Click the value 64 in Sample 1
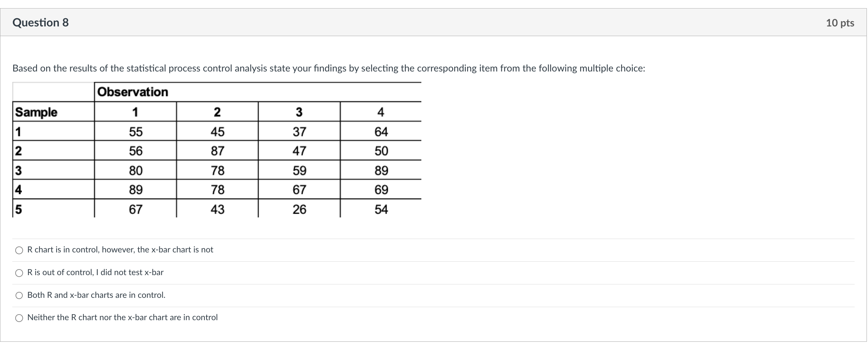Viewport: 868px width, 344px height. 383,131
